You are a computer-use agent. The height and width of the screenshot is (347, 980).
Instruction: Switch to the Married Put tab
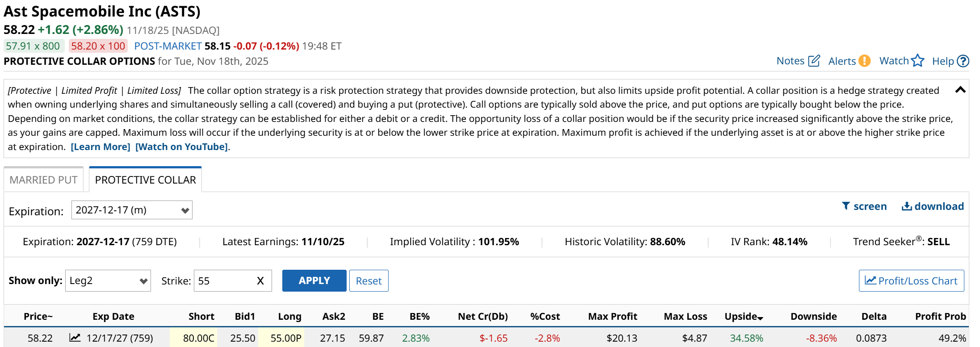(x=43, y=180)
